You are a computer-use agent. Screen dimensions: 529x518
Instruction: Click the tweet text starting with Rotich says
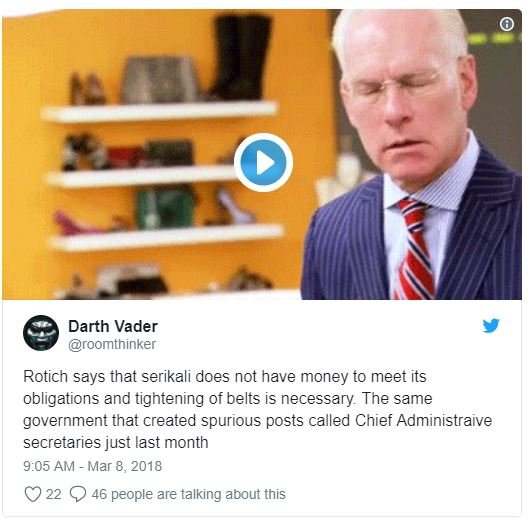point(258,410)
